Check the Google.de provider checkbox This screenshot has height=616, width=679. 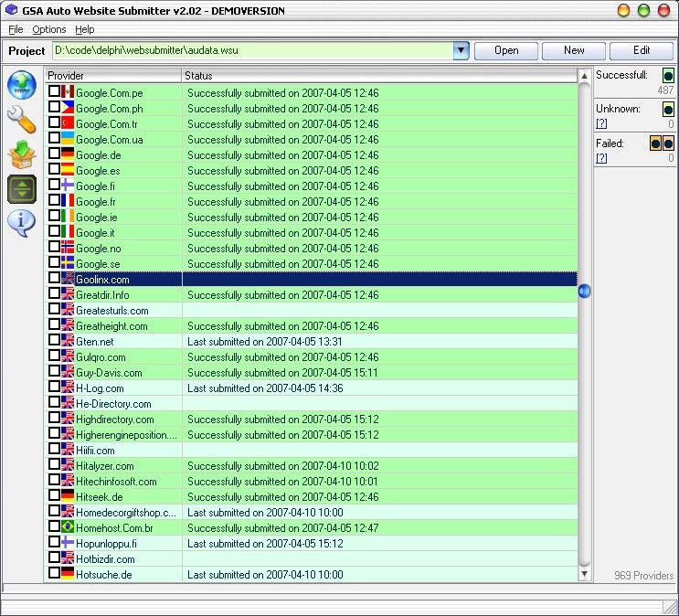point(54,155)
